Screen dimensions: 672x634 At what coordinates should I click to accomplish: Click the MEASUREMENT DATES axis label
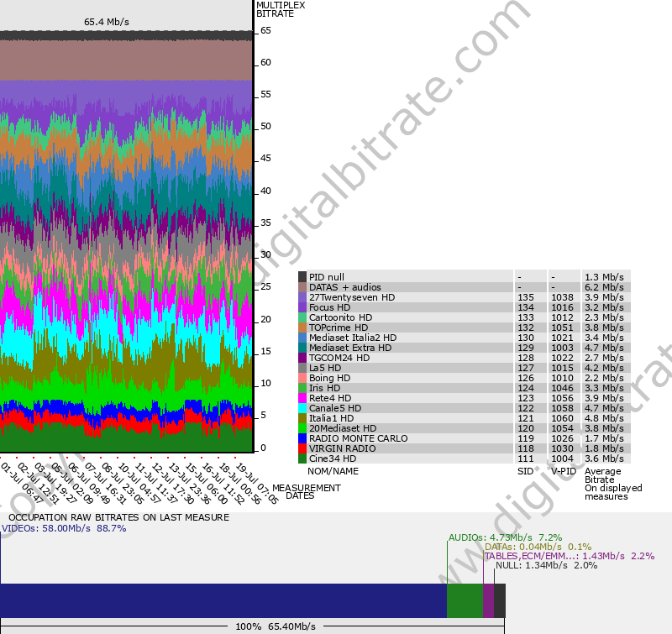(307, 491)
